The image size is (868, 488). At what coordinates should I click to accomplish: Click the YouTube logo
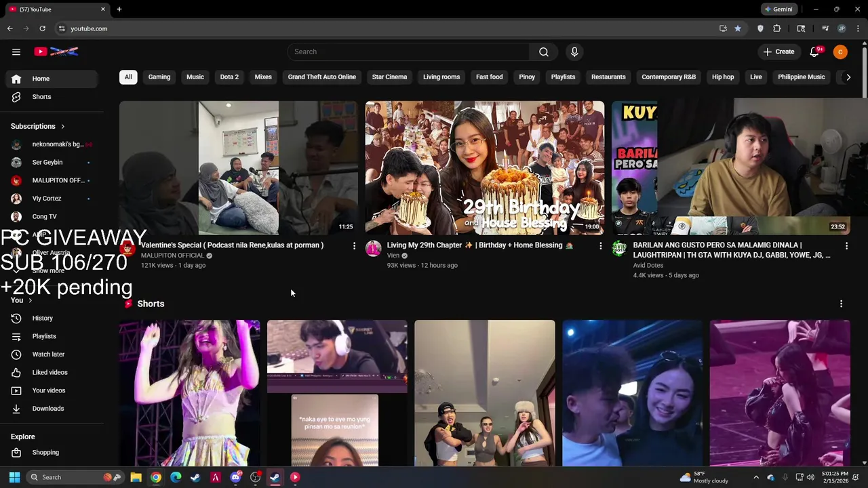(56, 52)
